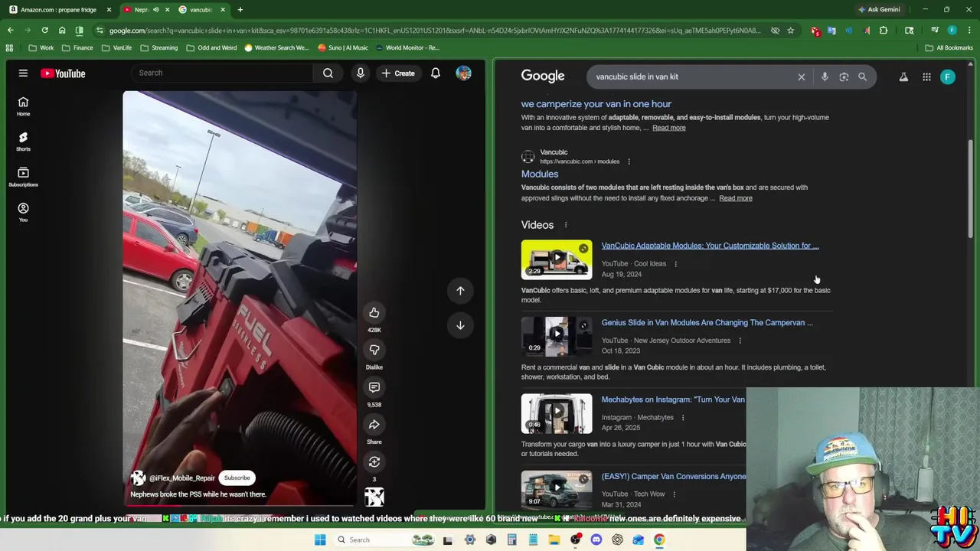Click the Google search input field
The height and width of the screenshot is (551, 980).
(x=693, y=77)
